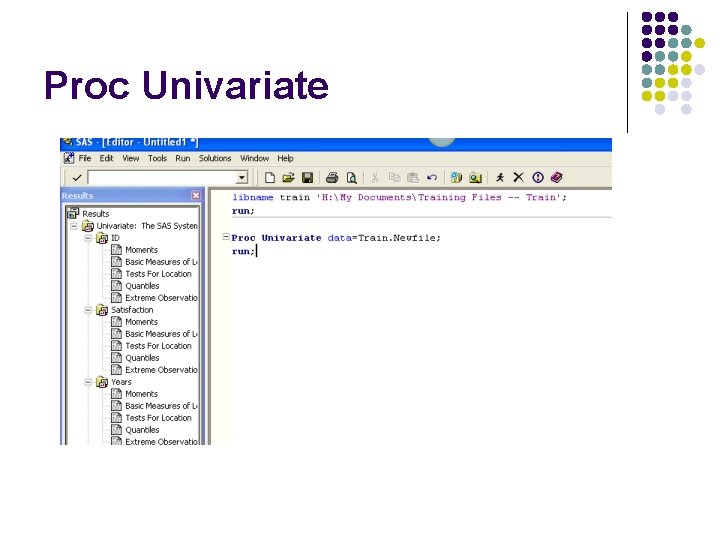This screenshot has width=720, height=540.
Task: Click the Results panel title bar
Action: pos(132,196)
